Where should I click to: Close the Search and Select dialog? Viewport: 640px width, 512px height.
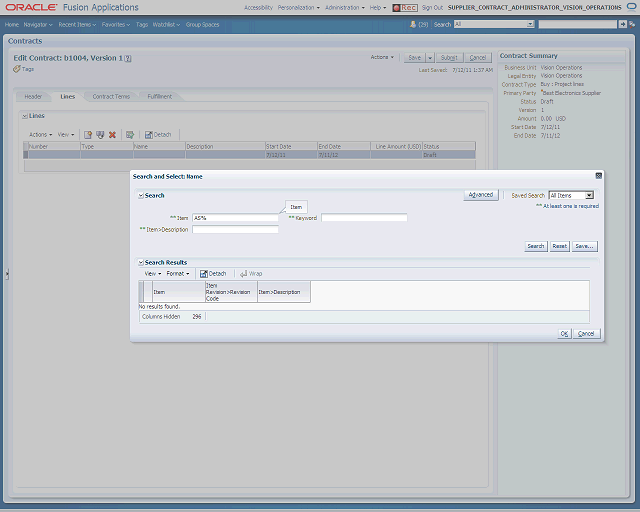(598, 176)
